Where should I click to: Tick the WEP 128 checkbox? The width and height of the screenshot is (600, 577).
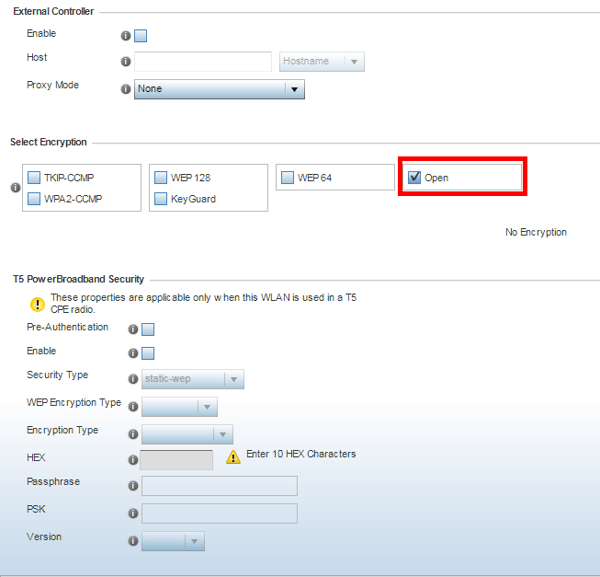161,178
